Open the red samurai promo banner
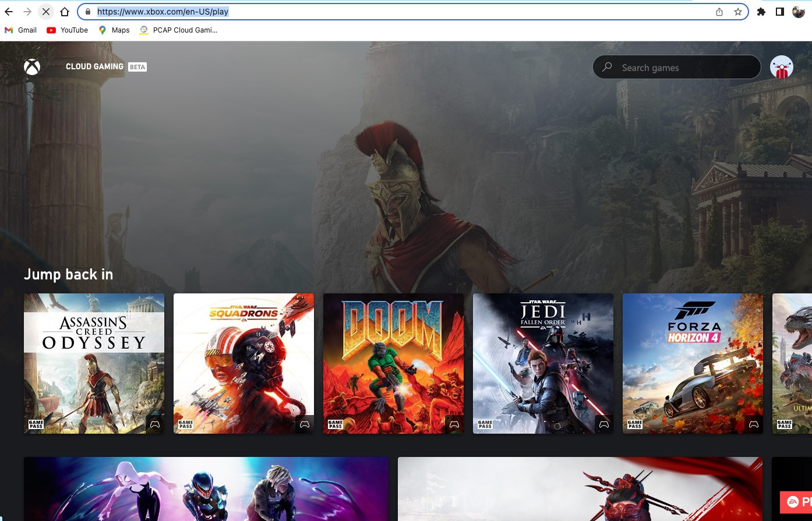Viewport: 812px width, 521px height. 580,489
